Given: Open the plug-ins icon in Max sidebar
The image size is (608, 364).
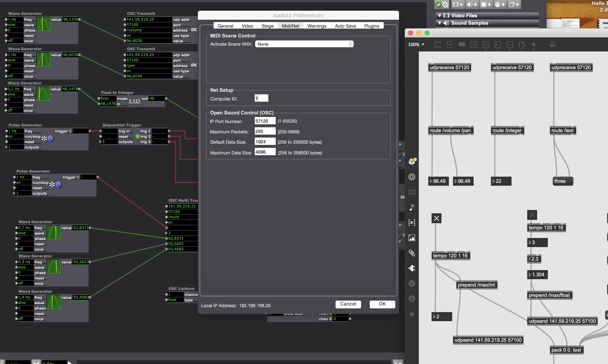Looking at the screenshot, I should [412, 268].
